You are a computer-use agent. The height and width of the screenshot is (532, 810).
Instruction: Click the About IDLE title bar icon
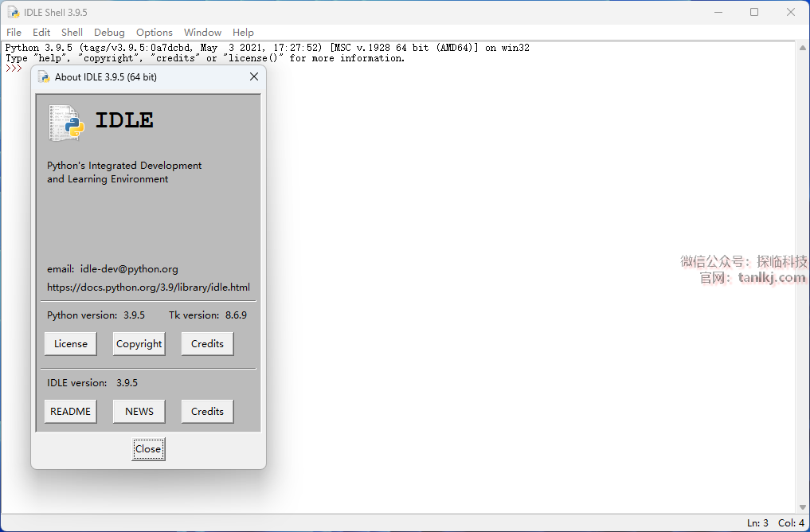[x=44, y=77]
